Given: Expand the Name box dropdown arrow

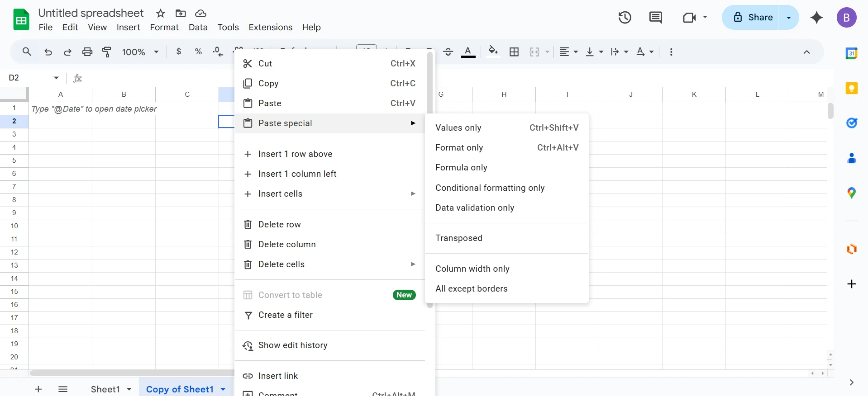Looking at the screenshot, I should click(x=56, y=78).
